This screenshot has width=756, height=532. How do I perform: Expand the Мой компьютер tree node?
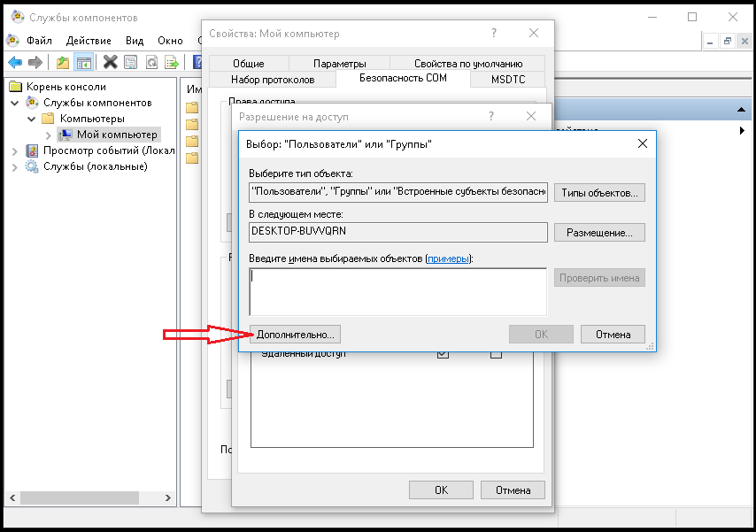tap(48, 135)
